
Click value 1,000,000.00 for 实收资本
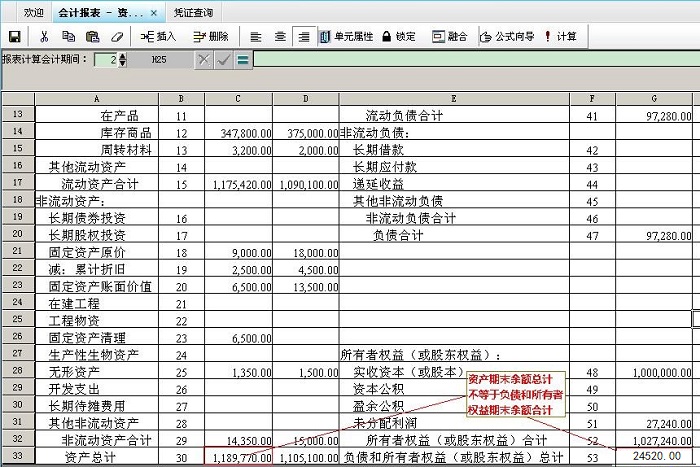(x=654, y=372)
